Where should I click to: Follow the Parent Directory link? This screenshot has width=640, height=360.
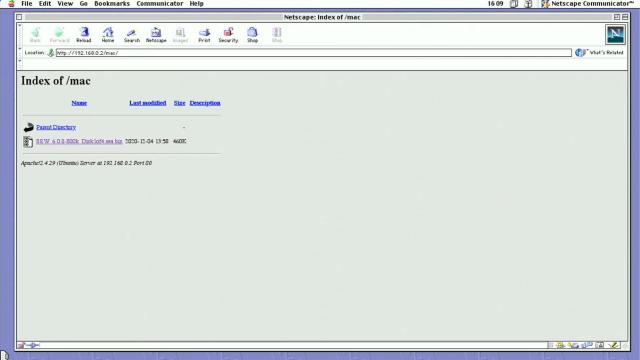pos(56,127)
